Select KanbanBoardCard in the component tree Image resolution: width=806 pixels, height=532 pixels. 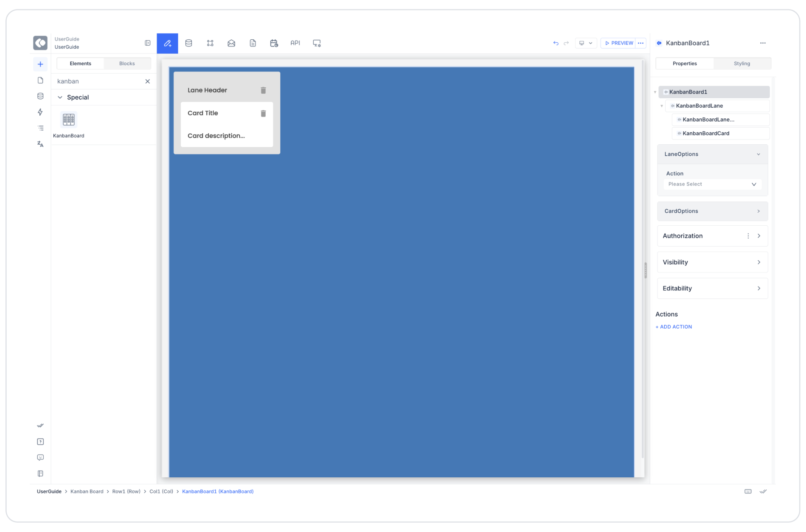[x=706, y=133]
